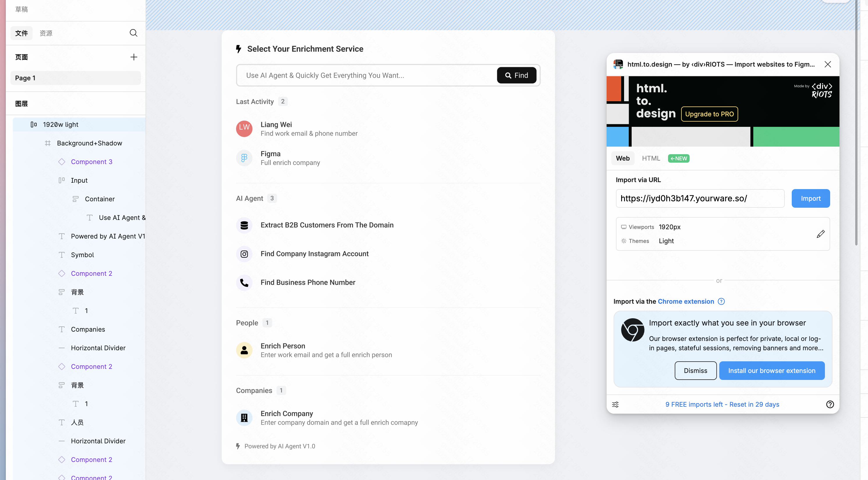The width and height of the screenshot is (868, 480).
Task: Click the question mark beside Chrome extension
Action: [x=721, y=301]
